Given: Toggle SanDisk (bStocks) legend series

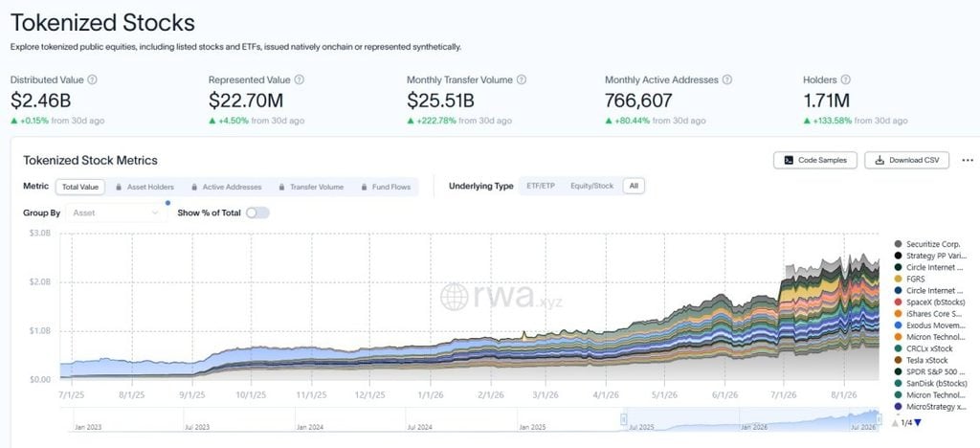Looking at the screenshot, I should (x=930, y=384).
